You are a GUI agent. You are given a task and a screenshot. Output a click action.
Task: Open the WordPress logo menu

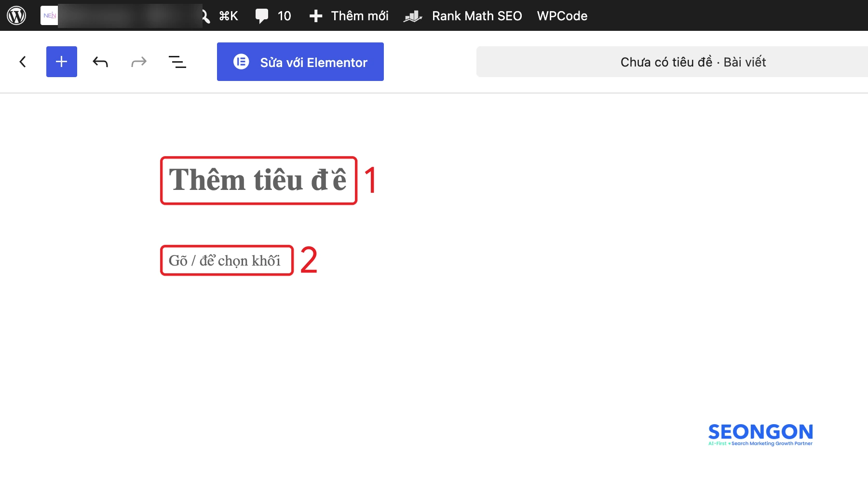16,15
